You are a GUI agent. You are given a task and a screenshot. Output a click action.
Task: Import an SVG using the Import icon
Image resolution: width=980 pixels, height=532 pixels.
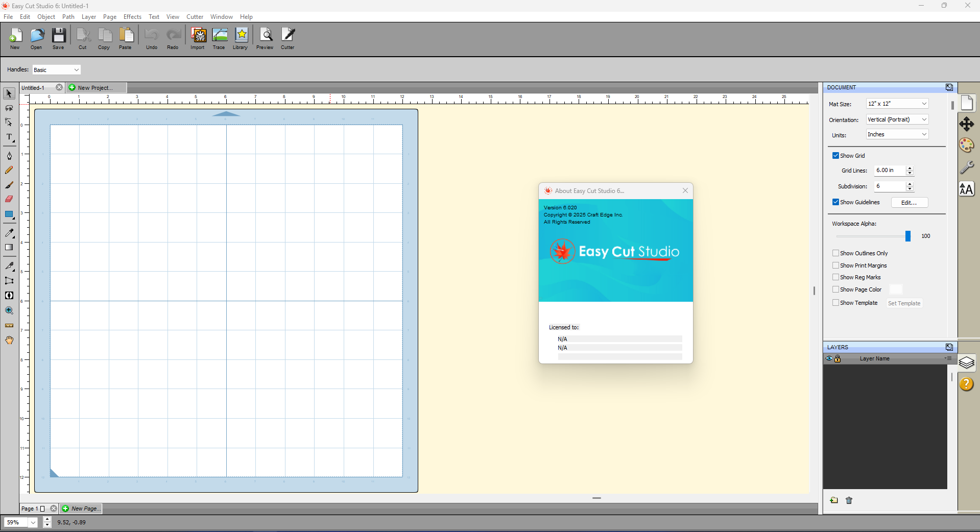[198, 39]
